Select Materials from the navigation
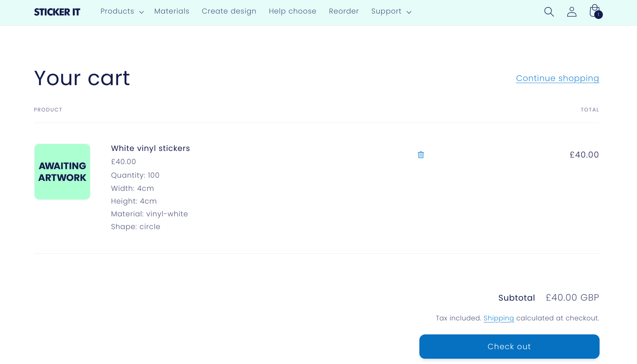 (x=171, y=11)
